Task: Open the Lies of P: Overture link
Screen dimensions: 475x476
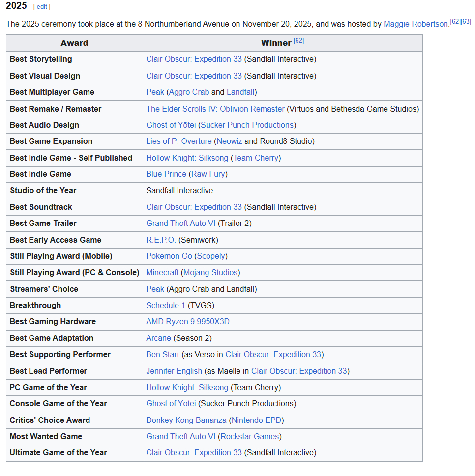Action: (x=179, y=141)
